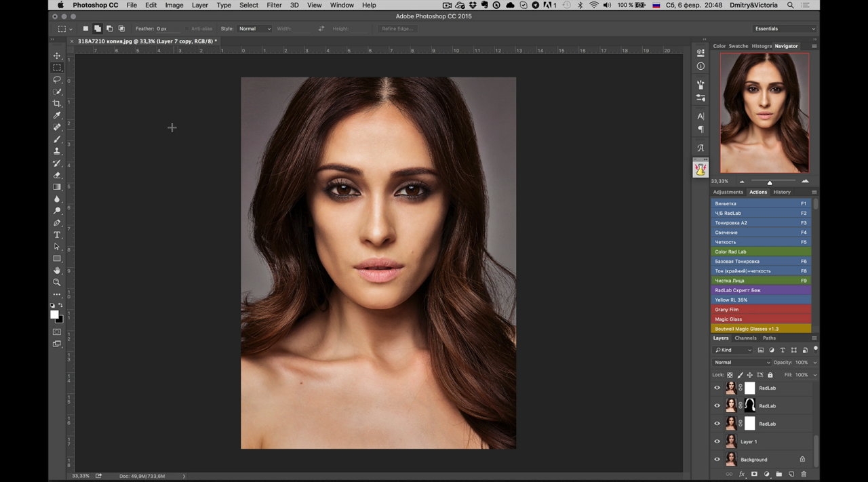The image size is (868, 482).
Task: Select the Clone Stamp tool
Action: tap(57, 151)
